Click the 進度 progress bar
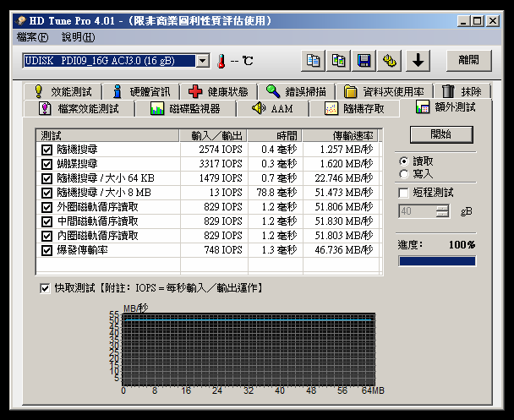This screenshot has width=514, height=420. click(437, 261)
